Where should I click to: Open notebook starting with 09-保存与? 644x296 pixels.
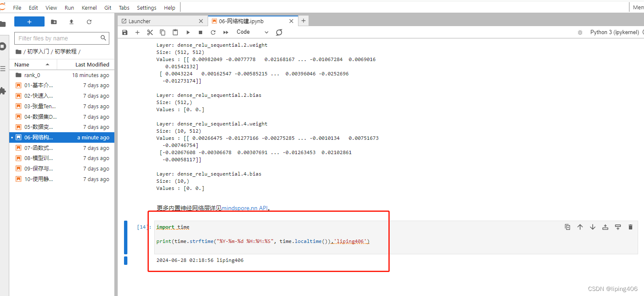coord(62,169)
